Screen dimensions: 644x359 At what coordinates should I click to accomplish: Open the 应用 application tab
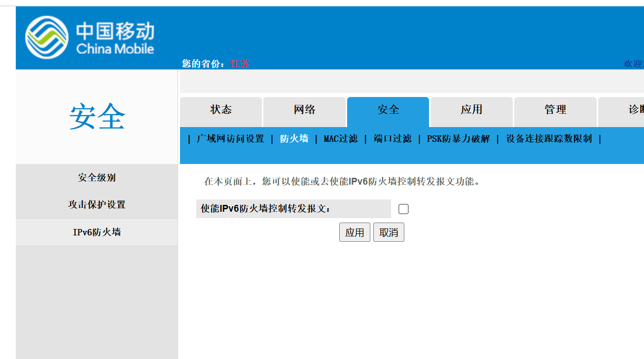(x=471, y=110)
